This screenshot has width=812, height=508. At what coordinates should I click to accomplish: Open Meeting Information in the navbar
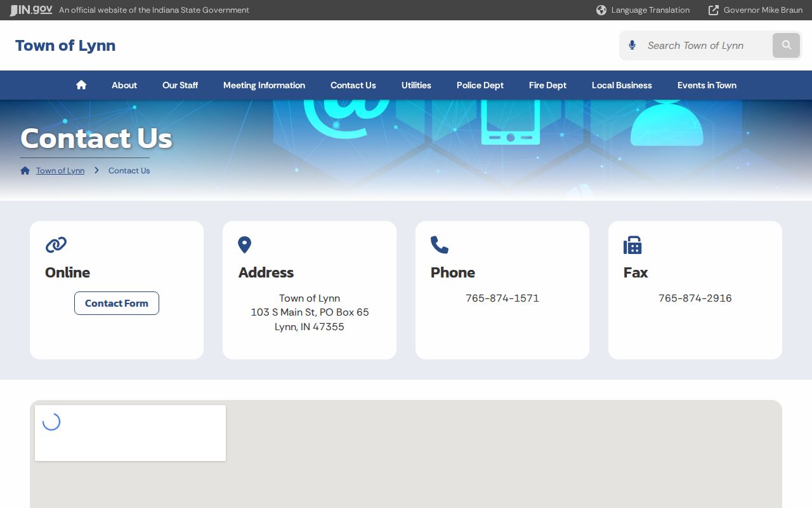(x=264, y=85)
